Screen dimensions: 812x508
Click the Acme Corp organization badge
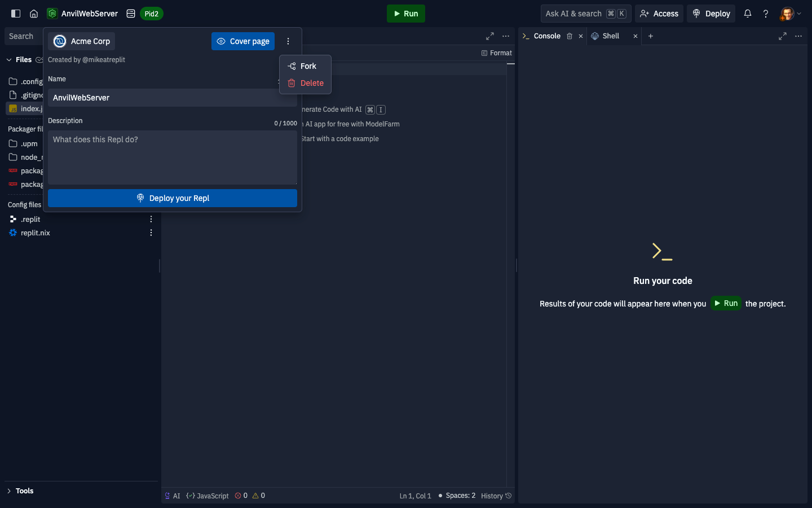point(81,41)
